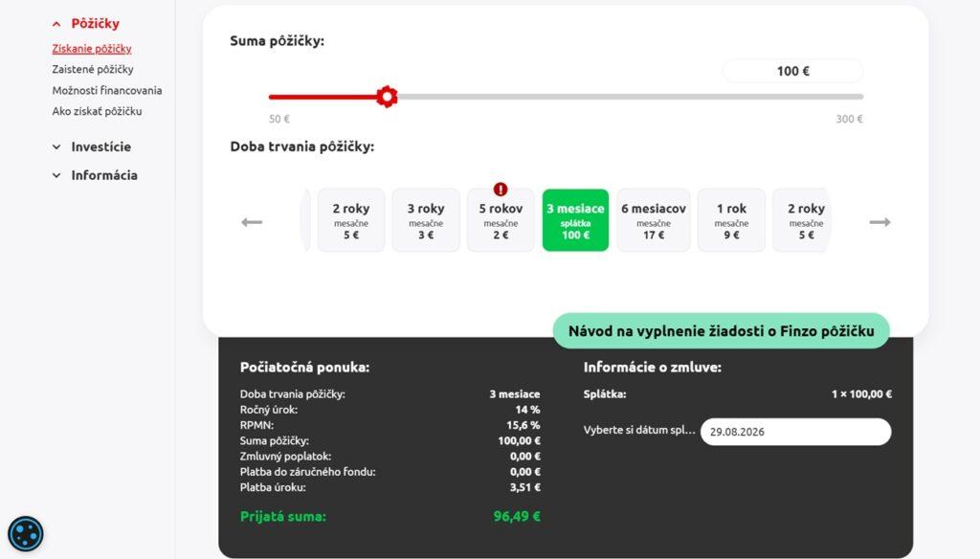Select the 3 roky duration card
This screenshot has width=980, height=559.
pyautogui.click(x=426, y=220)
